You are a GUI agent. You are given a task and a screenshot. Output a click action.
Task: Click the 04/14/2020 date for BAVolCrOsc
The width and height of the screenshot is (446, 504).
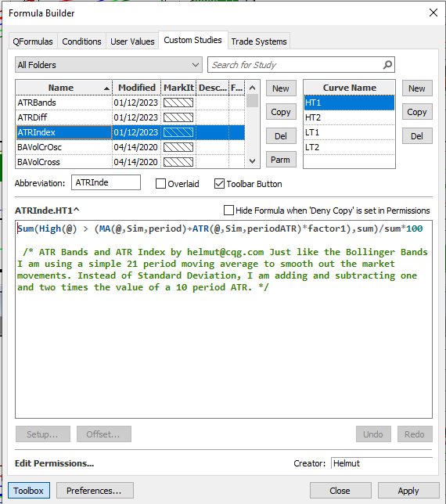tap(136, 147)
